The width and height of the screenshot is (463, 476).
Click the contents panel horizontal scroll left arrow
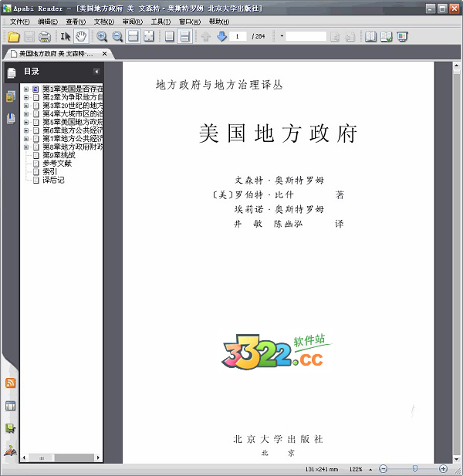tap(24, 457)
